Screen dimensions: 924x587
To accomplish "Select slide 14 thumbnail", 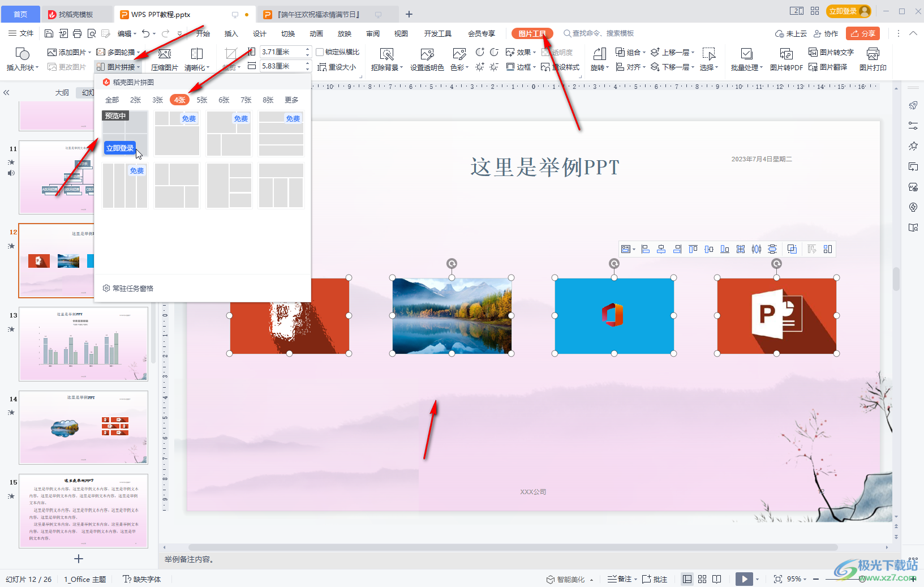I will tap(84, 427).
